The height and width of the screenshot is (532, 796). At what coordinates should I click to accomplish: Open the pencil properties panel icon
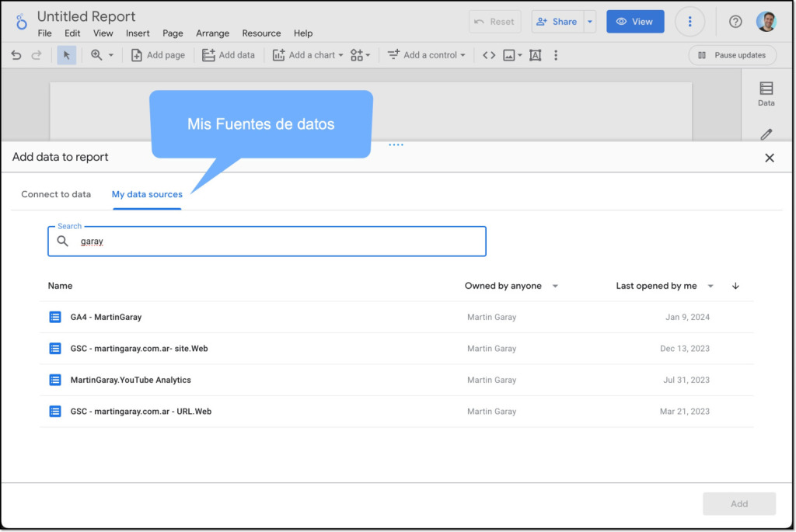pyautogui.click(x=766, y=134)
